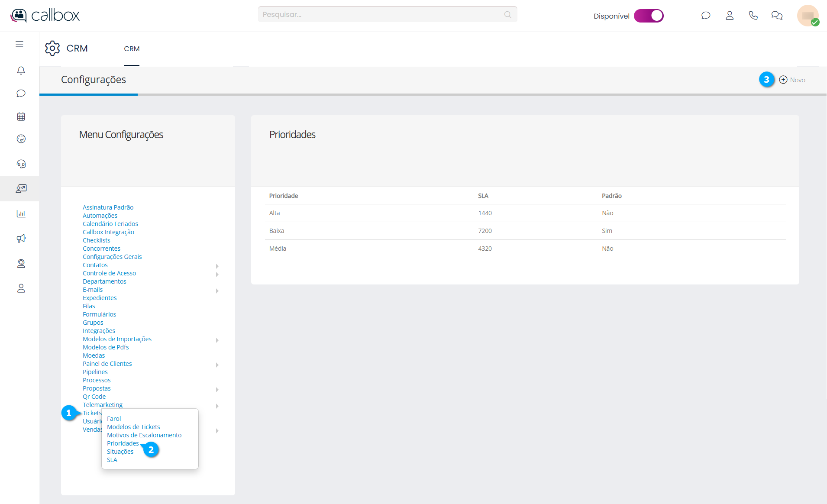This screenshot has height=504, width=827.
Task: Open the Departamentos settings link
Action: point(104,281)
